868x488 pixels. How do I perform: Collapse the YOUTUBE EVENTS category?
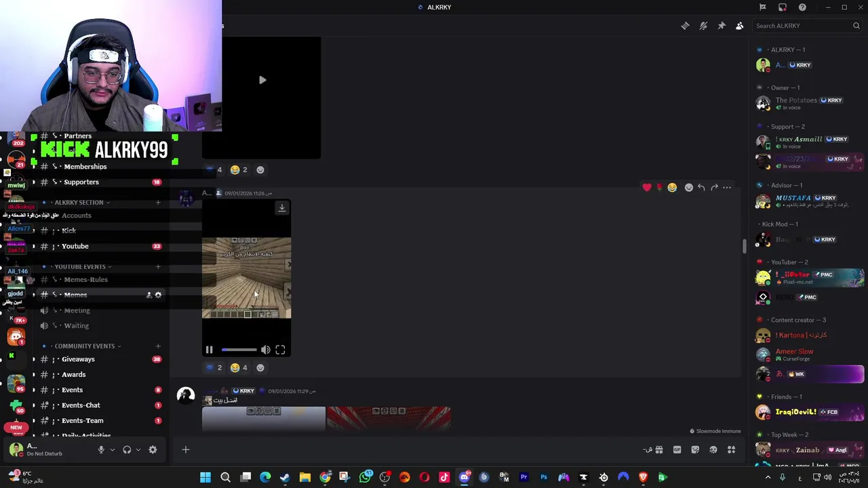(80, 266)
